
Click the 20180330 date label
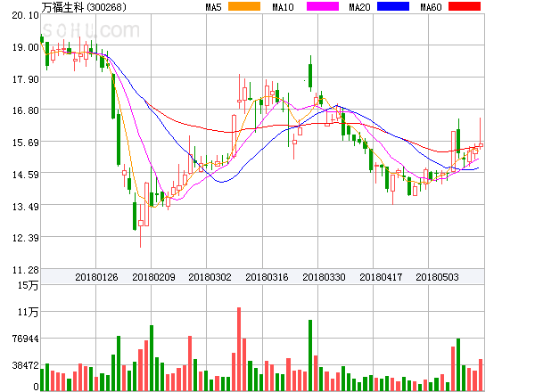324,277
